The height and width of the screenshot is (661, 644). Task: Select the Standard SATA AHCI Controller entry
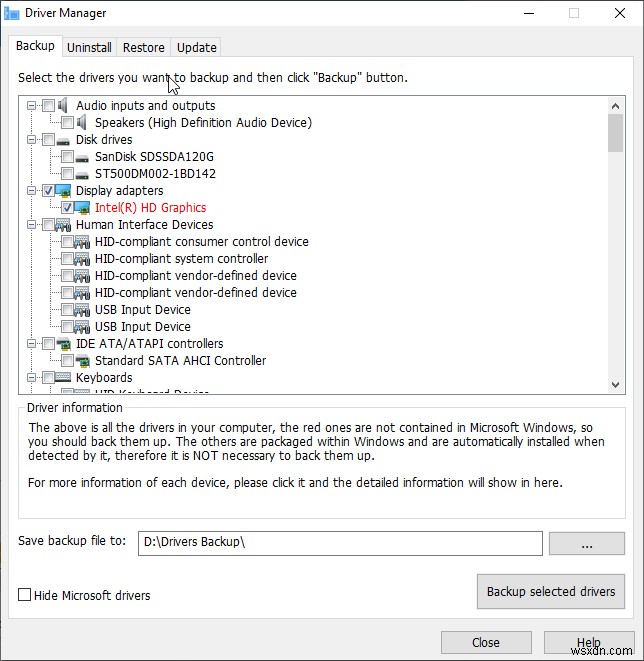(x=180, y=360)
